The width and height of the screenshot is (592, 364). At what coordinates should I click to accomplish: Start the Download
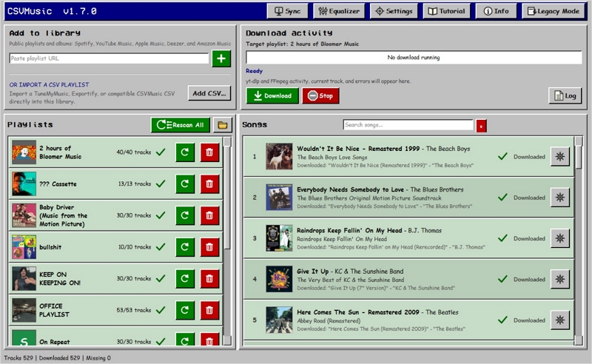(x=272, y=95)
